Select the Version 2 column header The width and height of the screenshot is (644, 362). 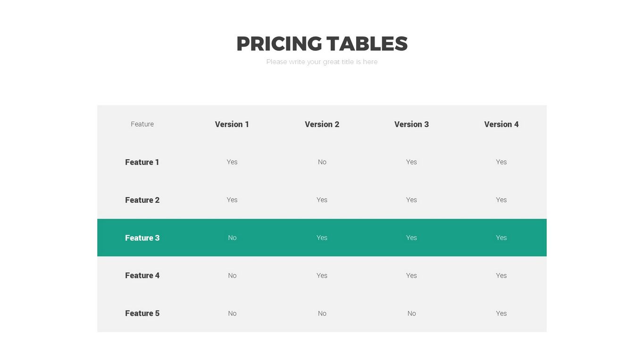click(x=322, y=124)
